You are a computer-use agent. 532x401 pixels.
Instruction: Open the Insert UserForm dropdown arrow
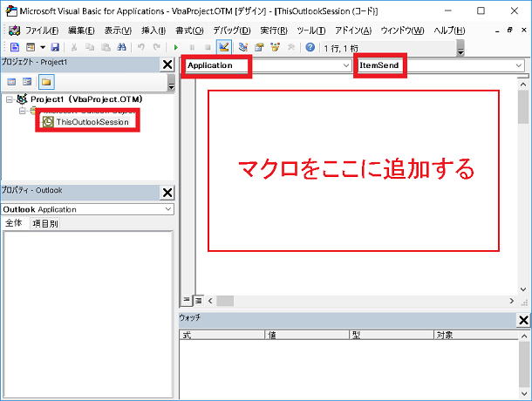point(43,47)
